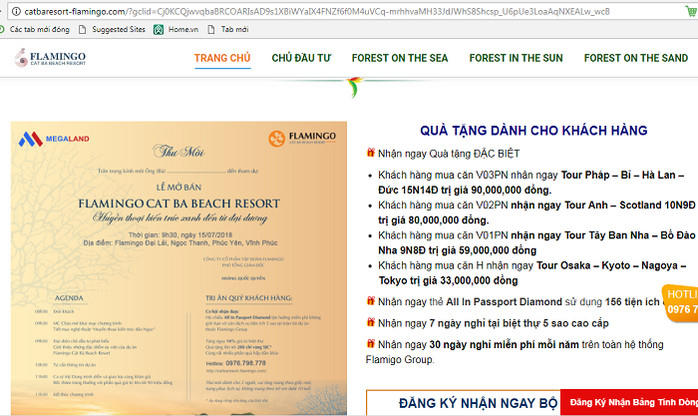Image resolution: width=698 pixels, height=416 pixels.
Task: Click 'ĐĂNG KÝ NHẬN NGAY BỘ' heading
Action: coord(478,403)
